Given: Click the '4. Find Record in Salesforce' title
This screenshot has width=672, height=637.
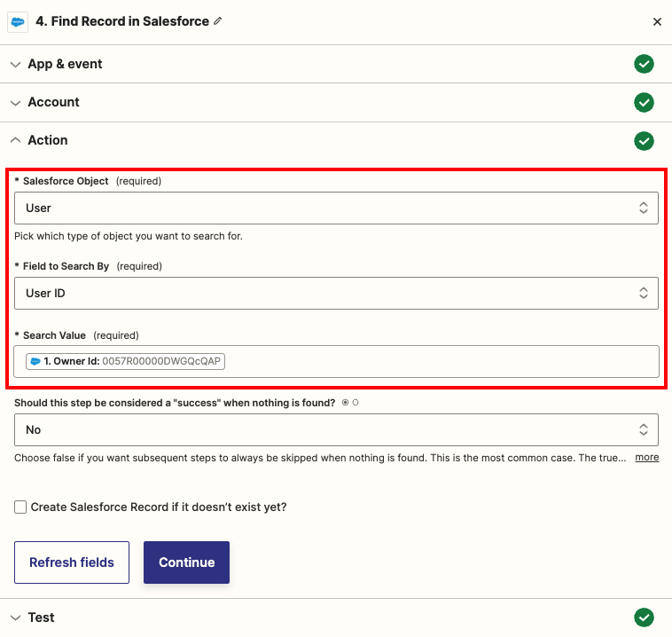Looking at the screenshot, I should (x=122, y=21).
